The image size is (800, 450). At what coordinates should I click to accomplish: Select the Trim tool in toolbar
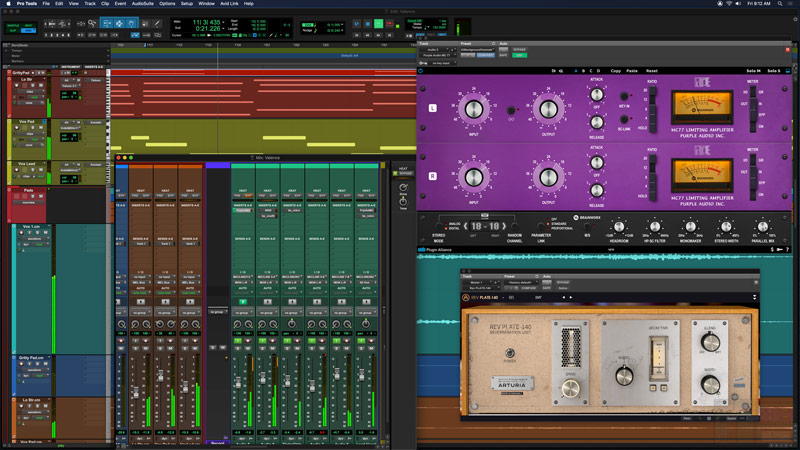point(107,23)
